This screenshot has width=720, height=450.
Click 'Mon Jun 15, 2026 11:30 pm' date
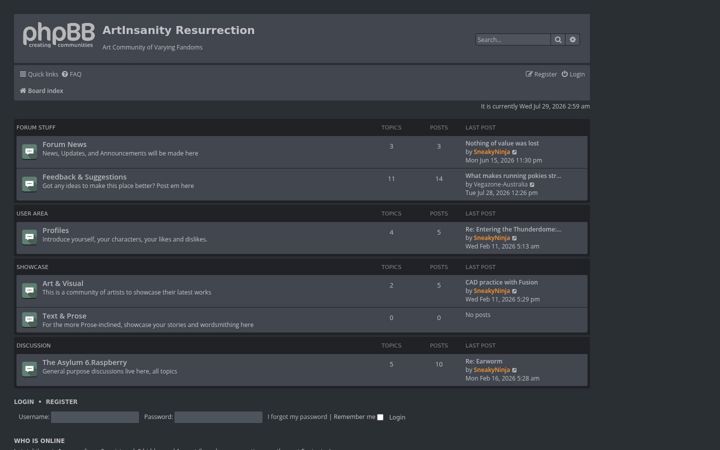(x=504, y=161)
